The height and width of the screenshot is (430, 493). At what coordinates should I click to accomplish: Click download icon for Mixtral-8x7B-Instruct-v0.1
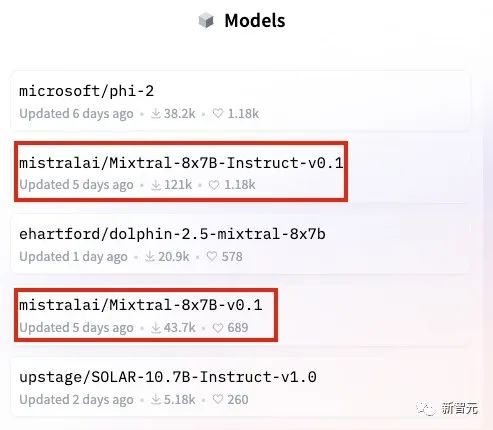pyautogui.click(x=156, y=185)
